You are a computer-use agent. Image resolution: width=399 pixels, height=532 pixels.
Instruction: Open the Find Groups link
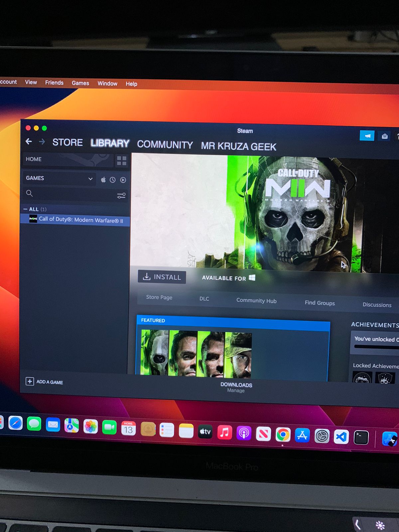coord(320,303)
